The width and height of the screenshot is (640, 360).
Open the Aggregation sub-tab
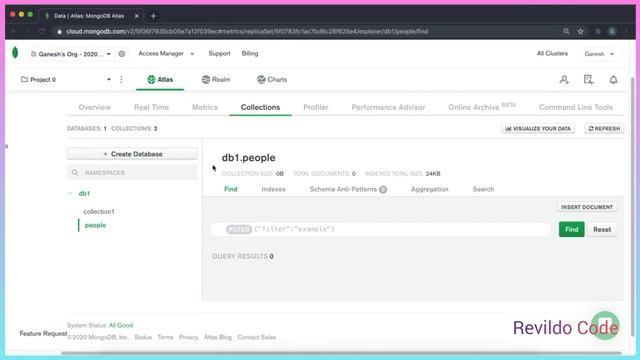430,189
